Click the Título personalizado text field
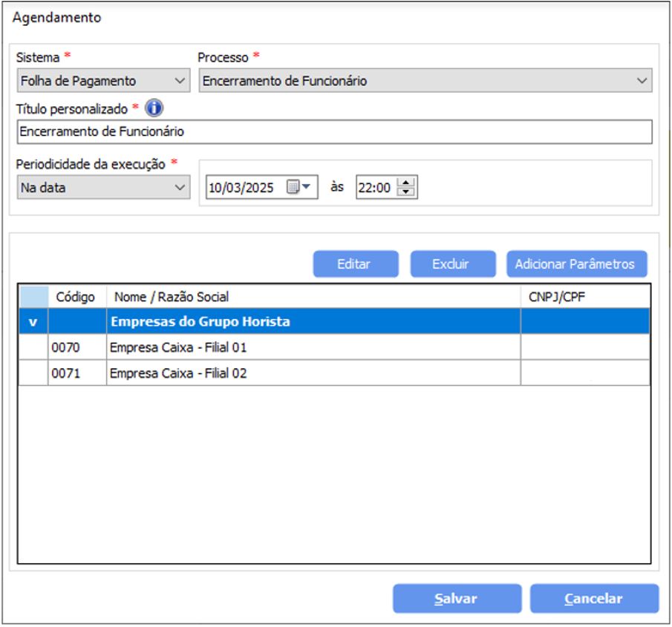Image resolution: width=672 pixels, height=627 pixels. pos(335,131)
